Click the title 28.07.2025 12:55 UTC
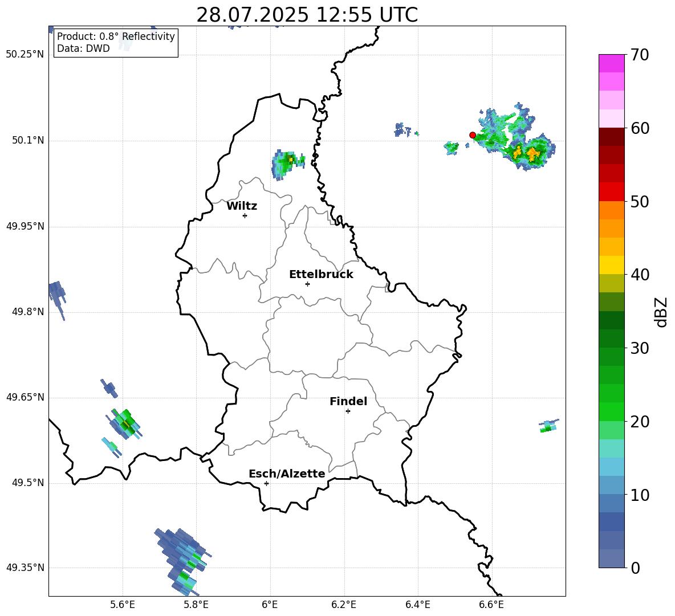 click(x=307, y=15)
